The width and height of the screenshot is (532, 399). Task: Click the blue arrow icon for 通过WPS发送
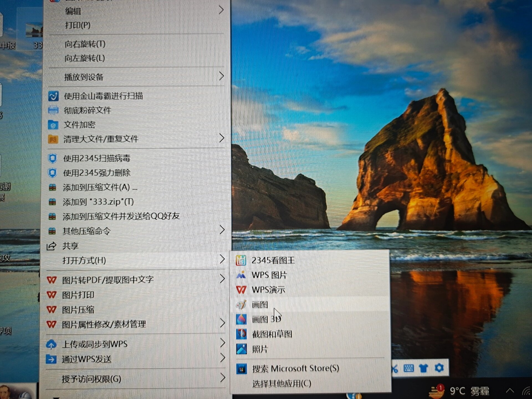tap(51, 359)
